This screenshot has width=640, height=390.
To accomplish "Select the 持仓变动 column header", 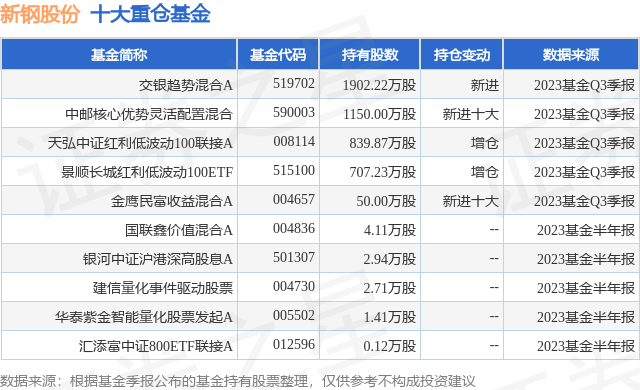I will 462,54.
